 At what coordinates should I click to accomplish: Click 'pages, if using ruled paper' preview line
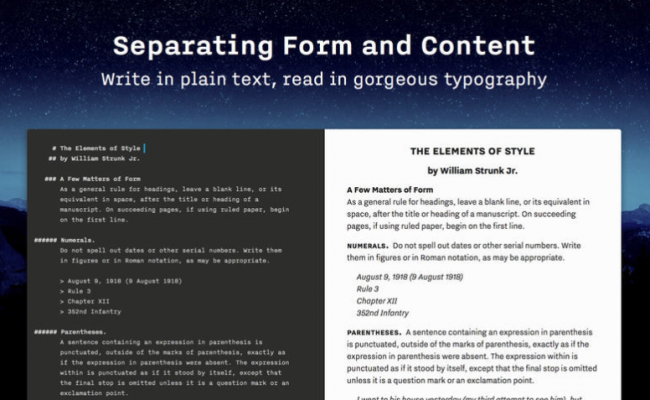[436, 226]
